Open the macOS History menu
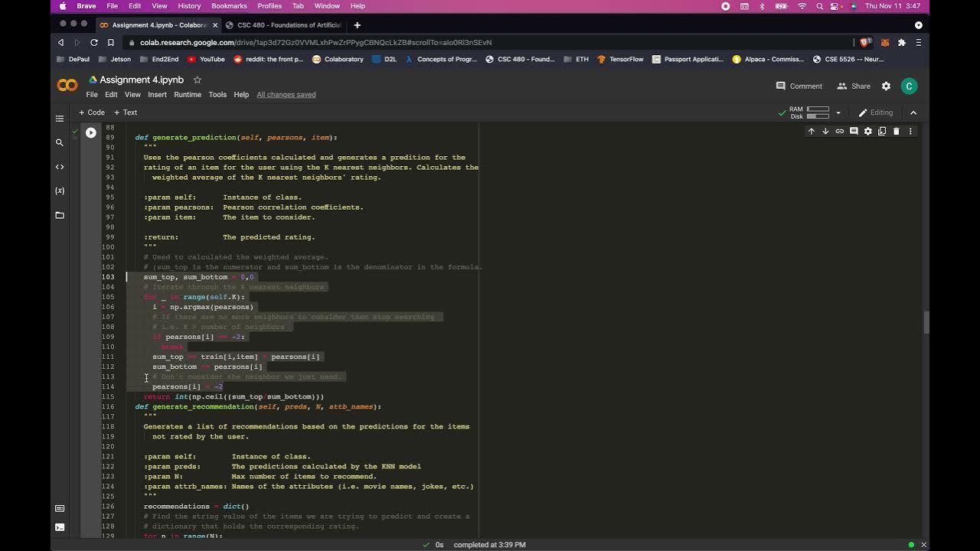Image resolution: width=980 pixels, height=551 pixels. coord(189,6)
